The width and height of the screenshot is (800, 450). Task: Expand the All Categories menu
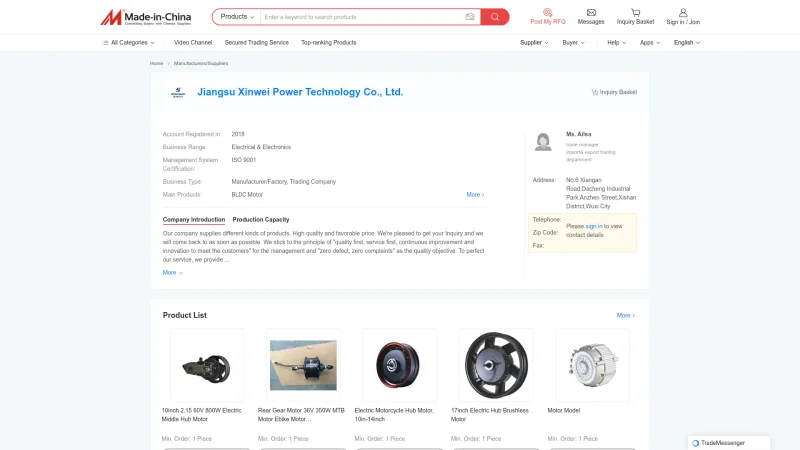coord(128,43)
